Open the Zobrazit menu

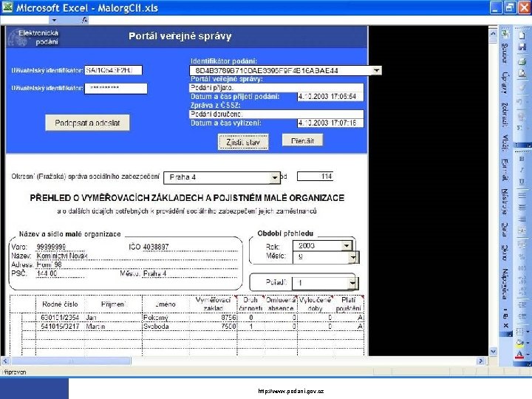(x=505, y=115)
